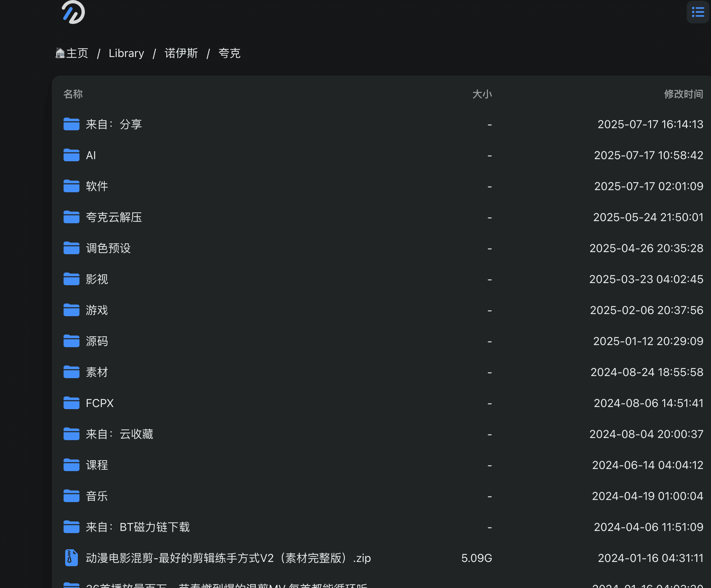Click the home icon in breadcrumb

60,53
